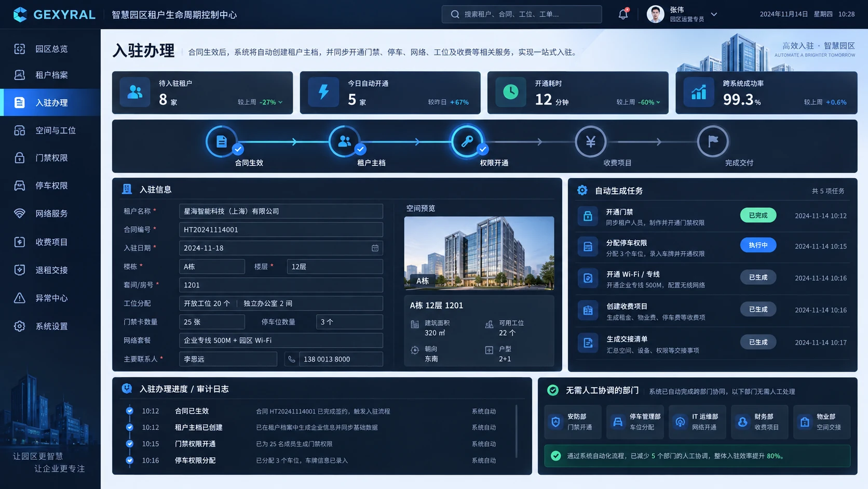This screenshot has height=489, width=868.
Task: Click the 权限开通 key step icon
Action: pyautogui.click(x=467, y=141)
